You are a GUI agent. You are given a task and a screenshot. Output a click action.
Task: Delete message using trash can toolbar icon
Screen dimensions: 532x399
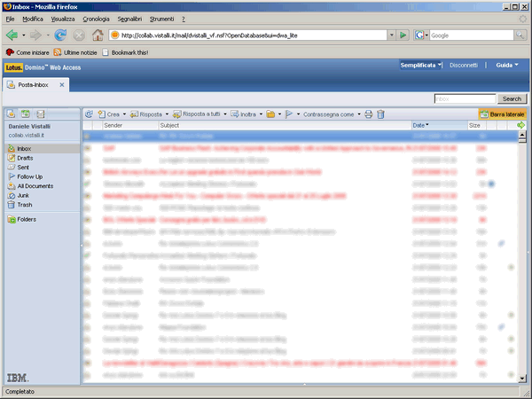(380, 114)
